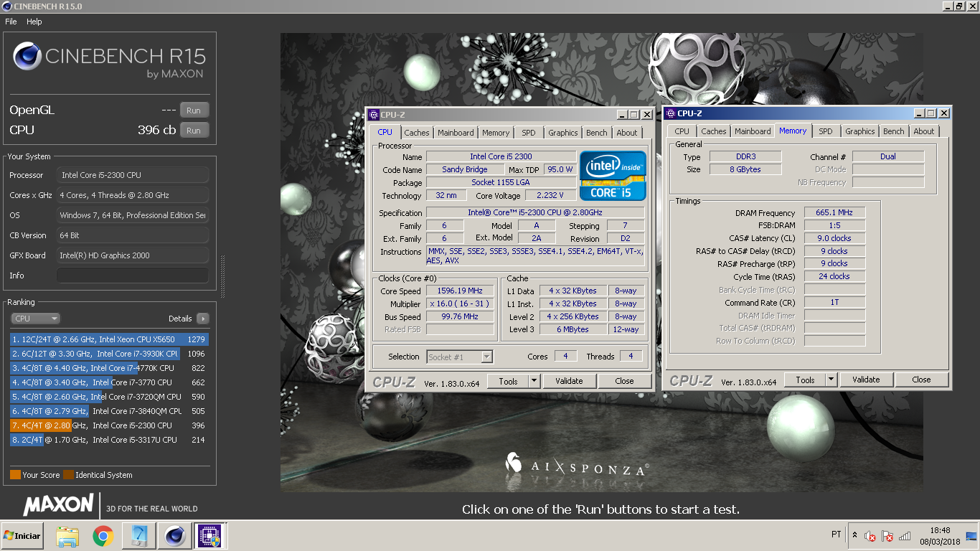Click Validate in right CPU-Z window

pyautogui.click(x=866, y=380)
